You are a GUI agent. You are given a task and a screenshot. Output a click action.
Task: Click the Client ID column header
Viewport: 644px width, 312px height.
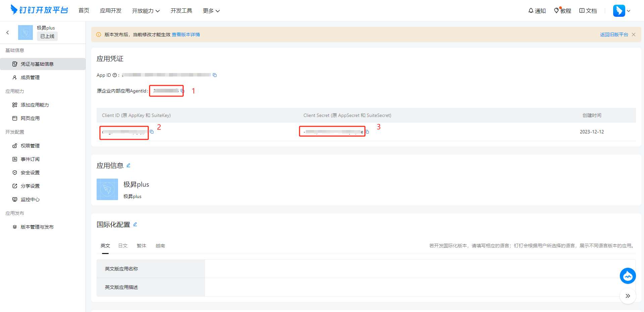coord(136,115)
